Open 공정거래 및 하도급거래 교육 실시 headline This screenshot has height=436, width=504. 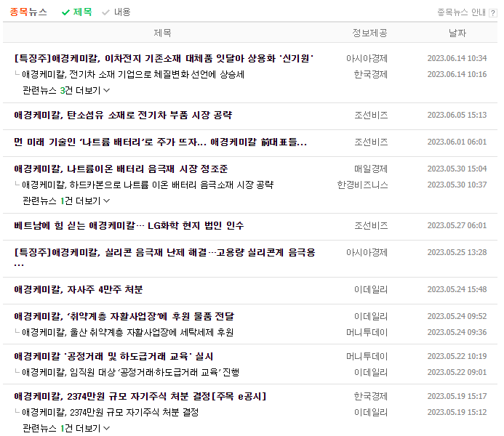click(113, 356)
